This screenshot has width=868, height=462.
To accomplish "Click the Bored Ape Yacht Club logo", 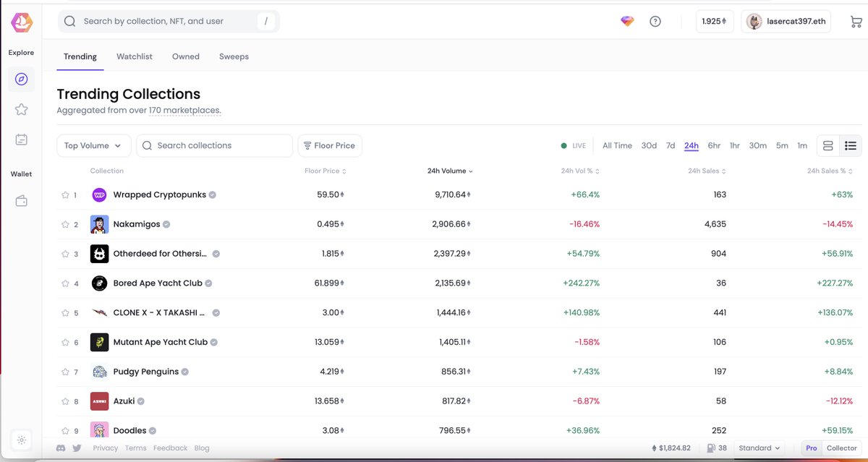I will point(99,283).
